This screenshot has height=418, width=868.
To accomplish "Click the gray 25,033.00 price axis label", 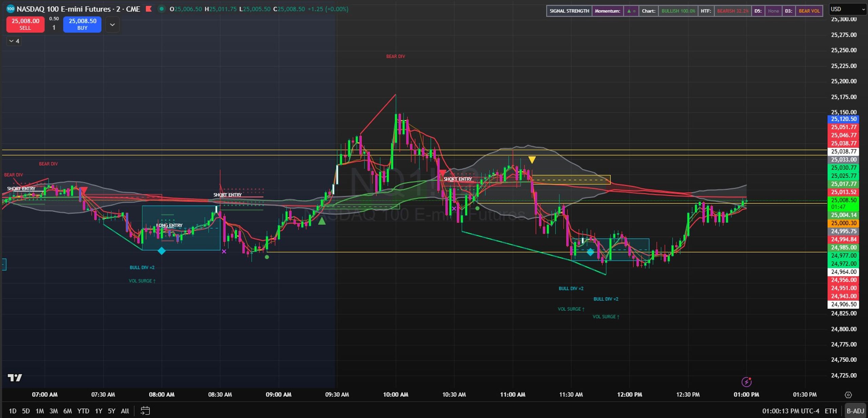I will coord(843,160).
